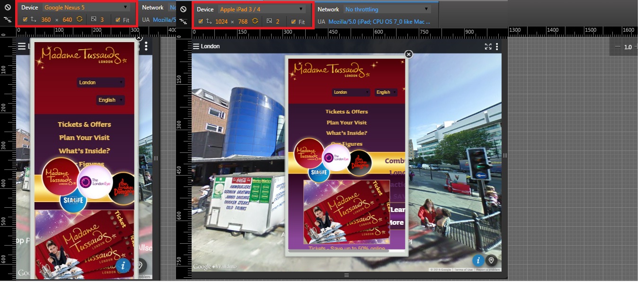Click London Dungeon logo in iPad popup

pyautogui.click(x=358, y=163)
